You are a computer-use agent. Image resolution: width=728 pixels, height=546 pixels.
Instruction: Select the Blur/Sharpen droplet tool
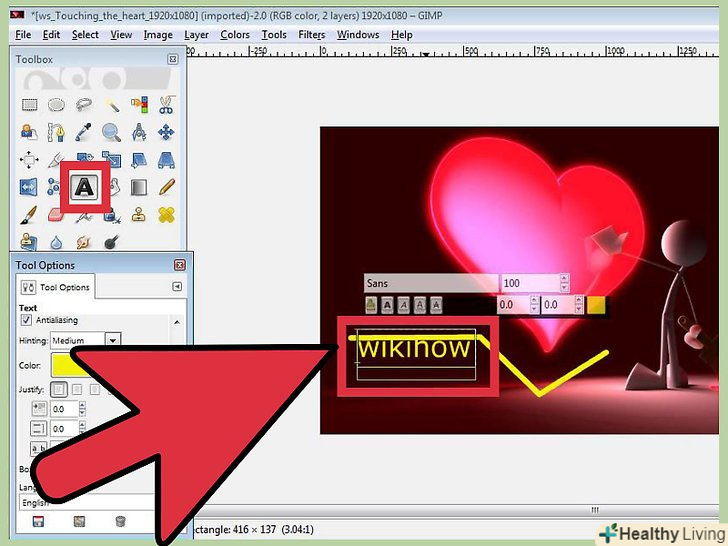pos(56,242)
